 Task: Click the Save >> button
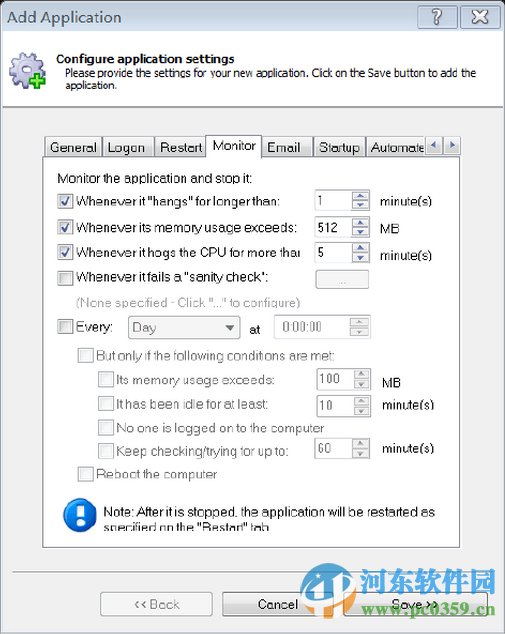(x=415, y=604)
